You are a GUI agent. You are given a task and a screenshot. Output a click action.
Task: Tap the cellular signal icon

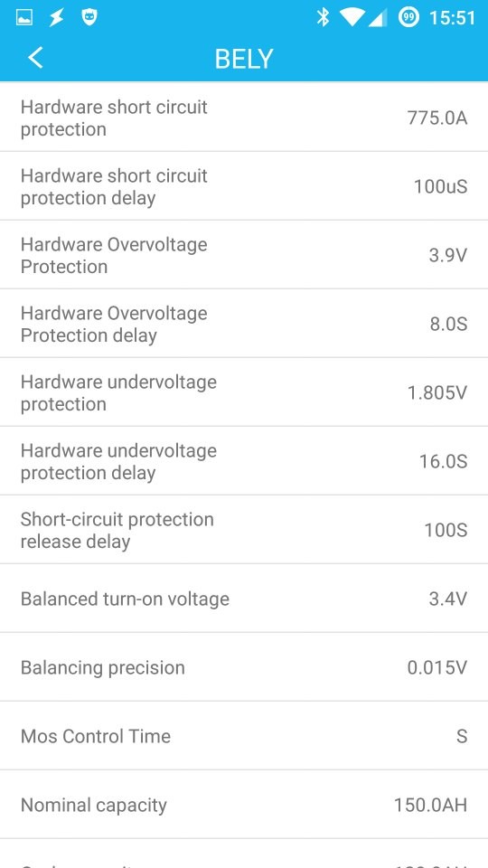(377, 18)
